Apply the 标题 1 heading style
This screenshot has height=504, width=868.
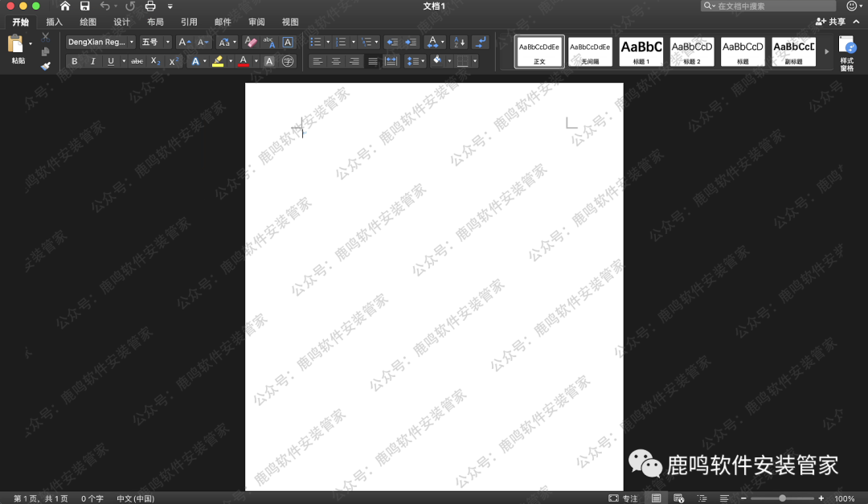click(641, 51)
